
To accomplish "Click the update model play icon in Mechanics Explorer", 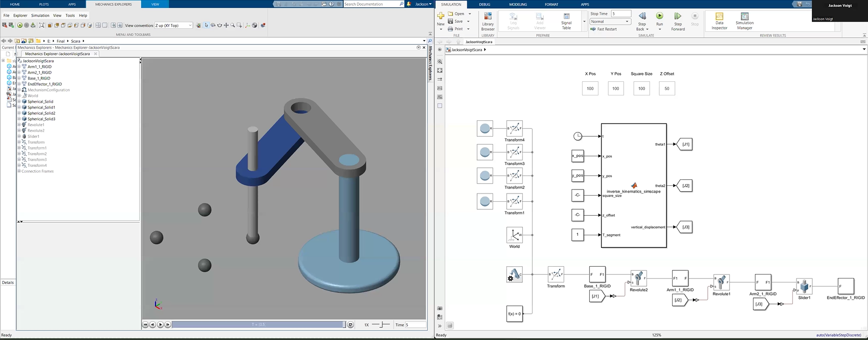I will click(20, 25).
